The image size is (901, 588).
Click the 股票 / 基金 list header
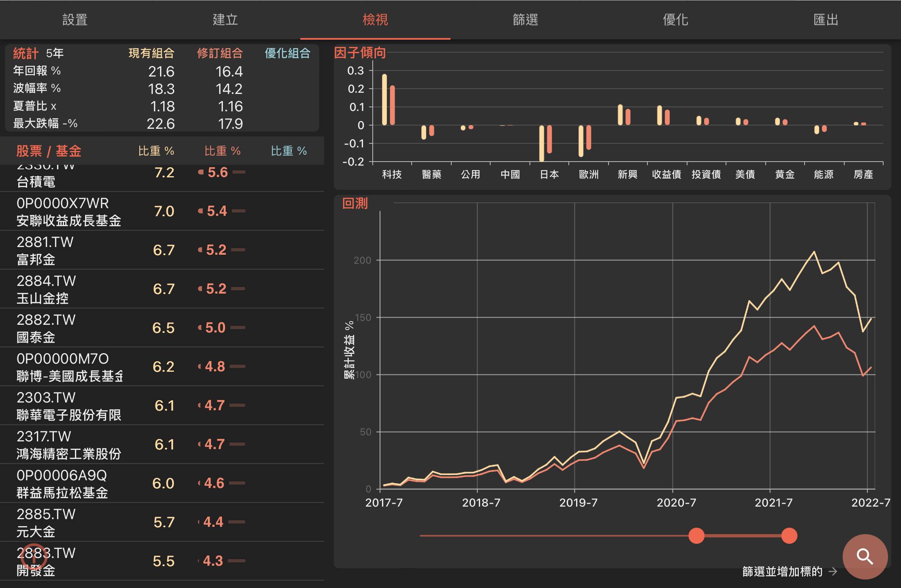(x=49, y=151)
